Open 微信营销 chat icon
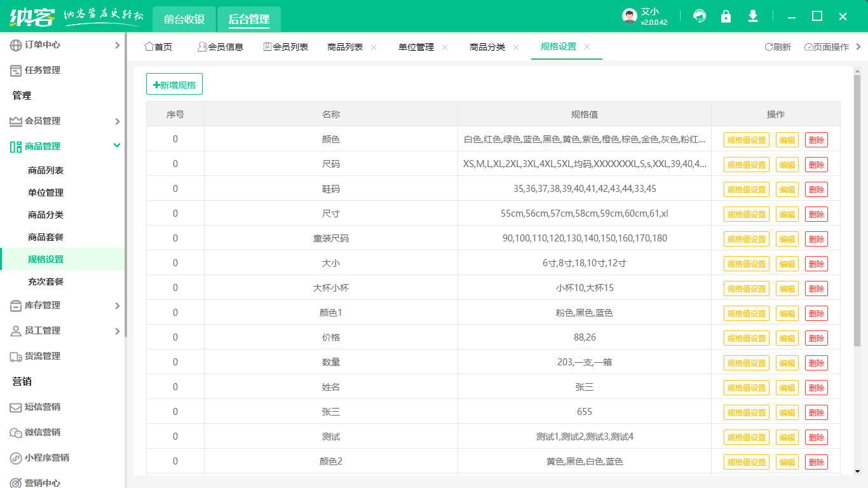This screenshot has height=488, width=868. click(16, 433)
